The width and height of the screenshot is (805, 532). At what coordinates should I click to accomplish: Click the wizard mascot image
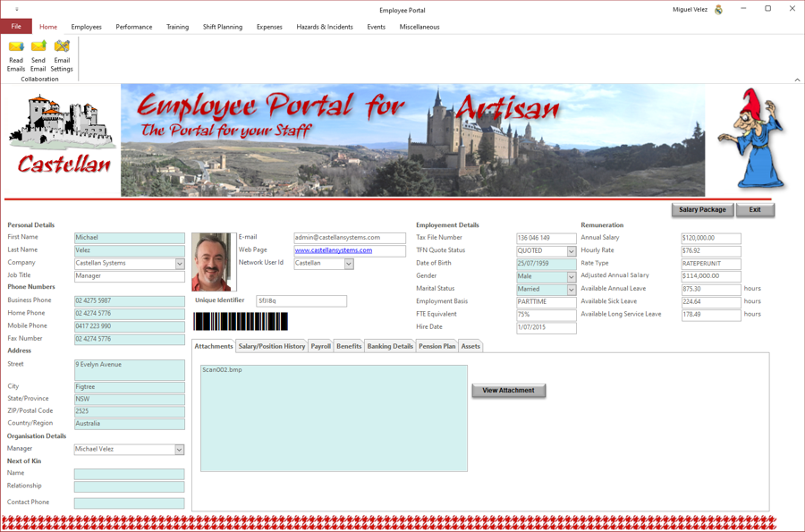coord(754,139)
